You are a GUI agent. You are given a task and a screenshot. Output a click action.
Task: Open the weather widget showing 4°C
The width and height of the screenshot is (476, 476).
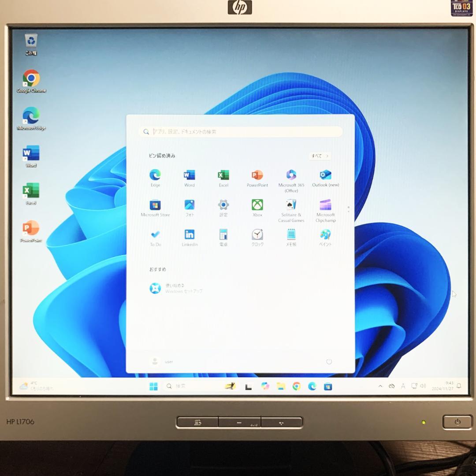[x=37, y=386]
